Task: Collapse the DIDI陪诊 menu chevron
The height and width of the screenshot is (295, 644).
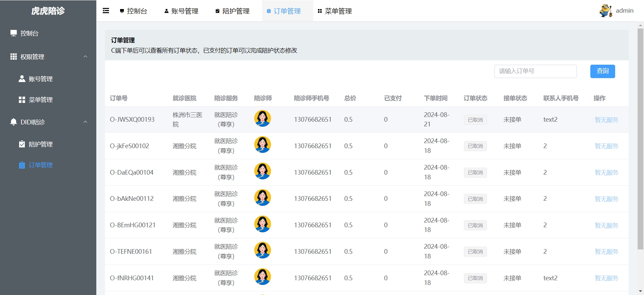Action: 85,122
